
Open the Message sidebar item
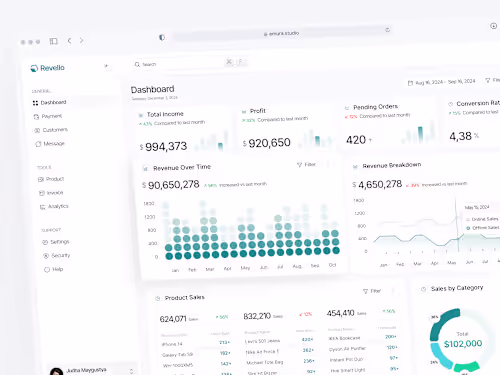(50, 144)
